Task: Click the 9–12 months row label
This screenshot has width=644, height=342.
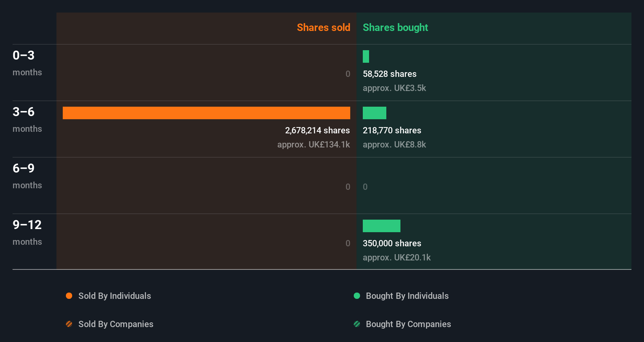Action: click(x=27, y=232)
